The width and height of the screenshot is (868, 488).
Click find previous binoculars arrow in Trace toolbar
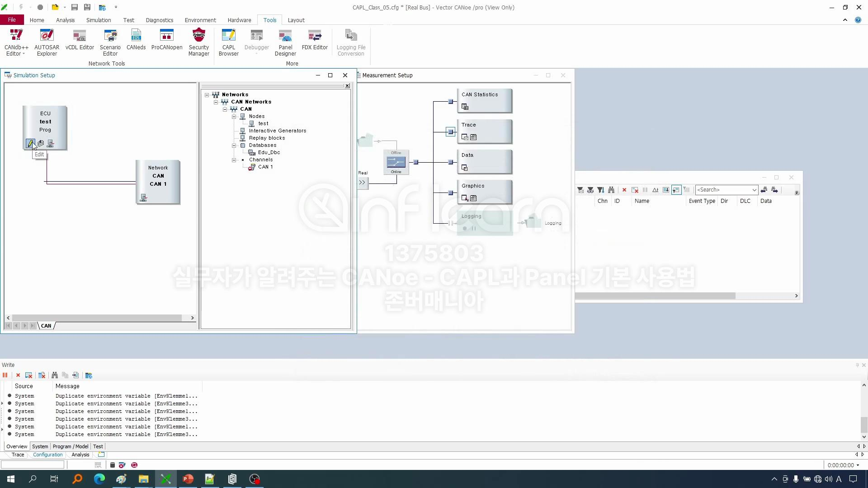tap(764, 190)
